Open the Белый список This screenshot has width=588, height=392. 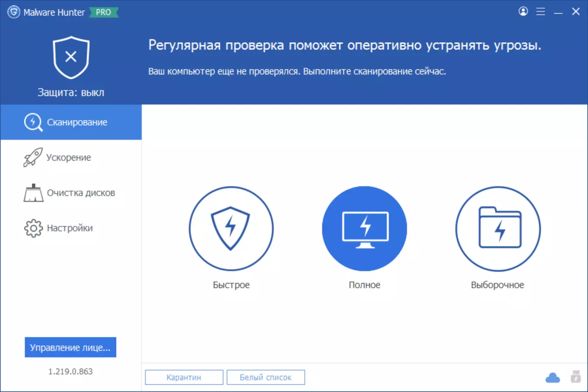click(x=266, y=377)
